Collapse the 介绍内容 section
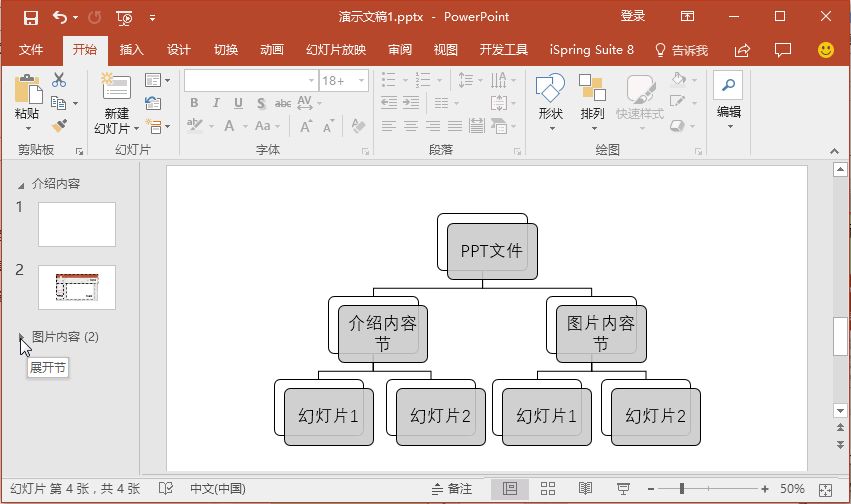Image resolution: width=851 pixels, height=504 pixels. 21,186
